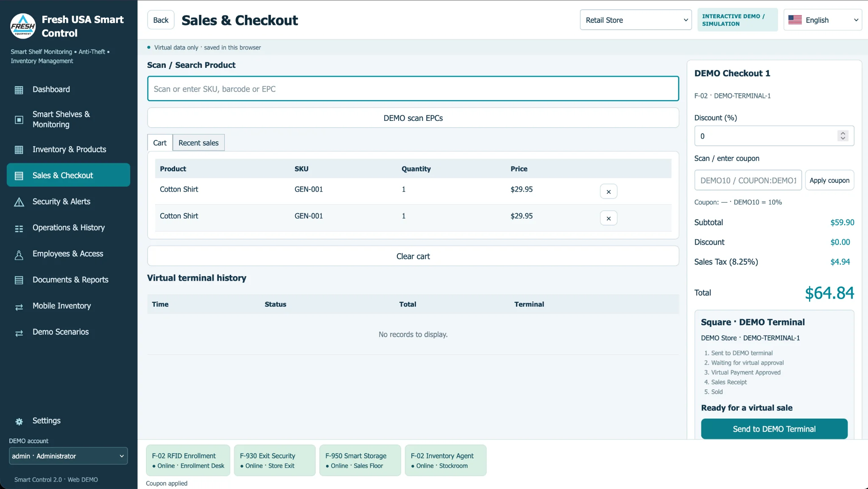
Task: Click the Mobile Inventory arrows icon
Action: [x=19, y=307]
